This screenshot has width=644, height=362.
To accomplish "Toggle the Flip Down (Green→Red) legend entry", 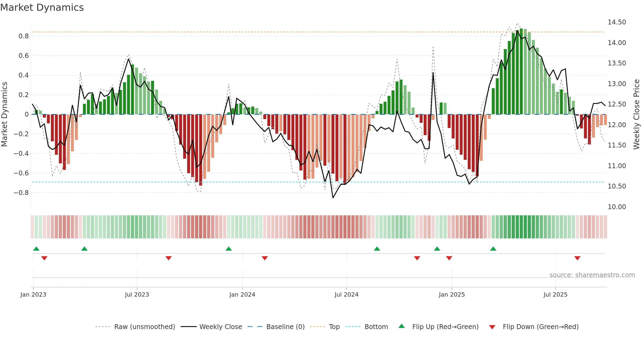I will 533,327.
